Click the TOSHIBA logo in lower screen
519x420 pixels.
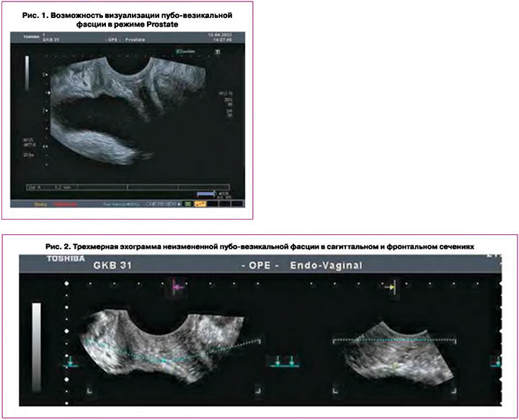click(x=65, y=257)
